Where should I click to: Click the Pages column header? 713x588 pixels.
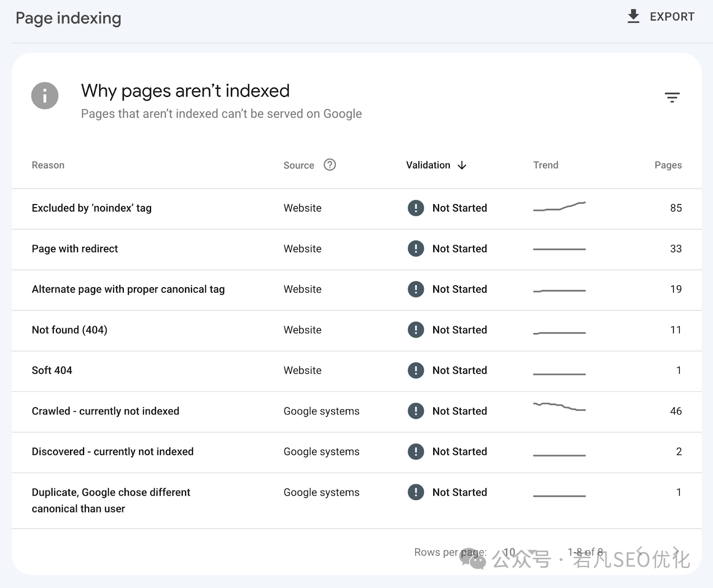[668, 165]
